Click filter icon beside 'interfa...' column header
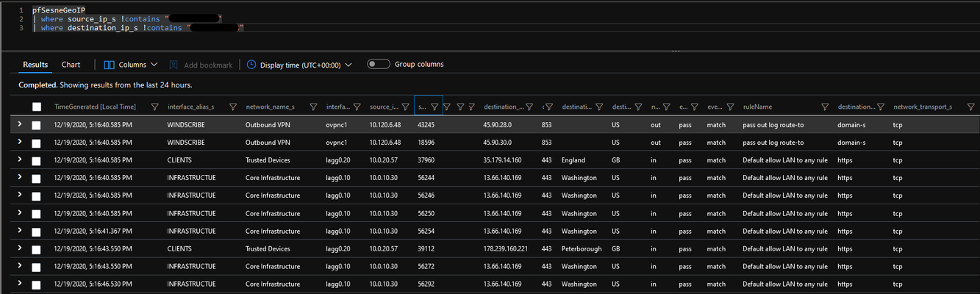This screenshot has height=294, width=980. click(x=358, y=107)
